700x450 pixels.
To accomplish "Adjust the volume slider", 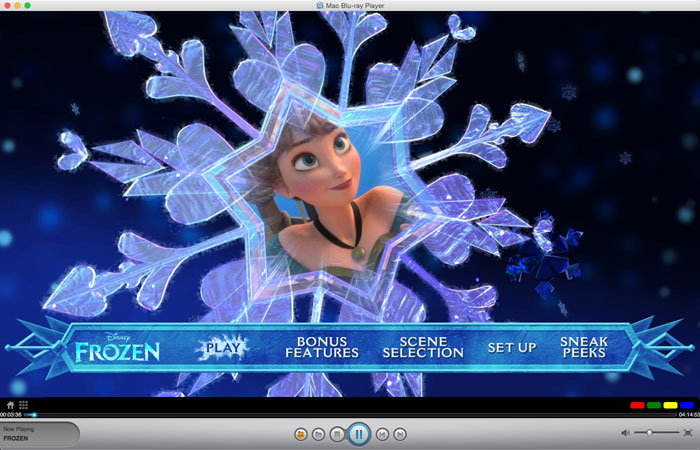I will click(656, 433).
